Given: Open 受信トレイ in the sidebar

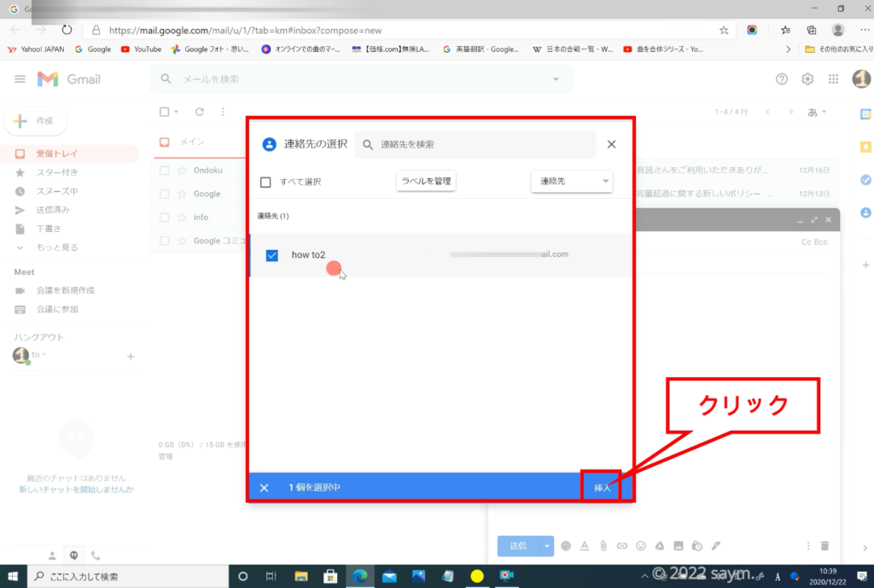Looking at the screenshot, I should pos(56,154).
